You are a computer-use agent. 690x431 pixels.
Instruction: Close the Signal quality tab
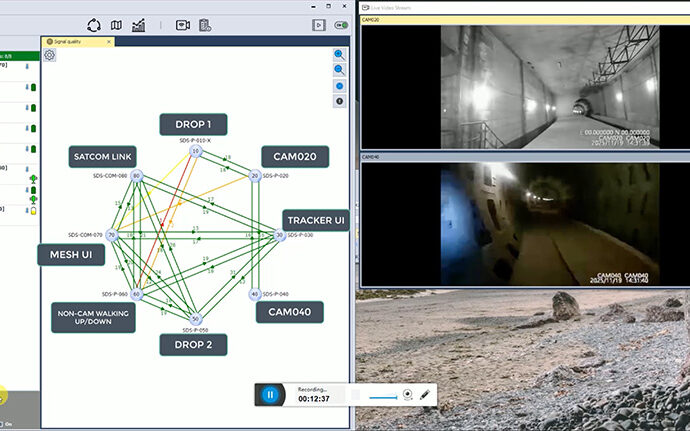point(109,41)
